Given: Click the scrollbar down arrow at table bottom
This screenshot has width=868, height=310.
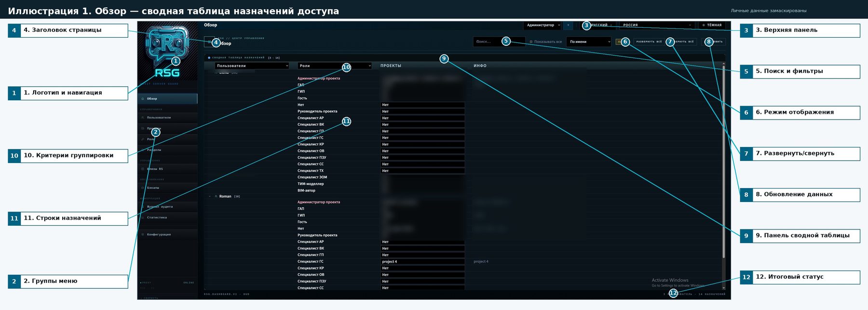Looking at the screenshot, I should click(x=723, y=288).
